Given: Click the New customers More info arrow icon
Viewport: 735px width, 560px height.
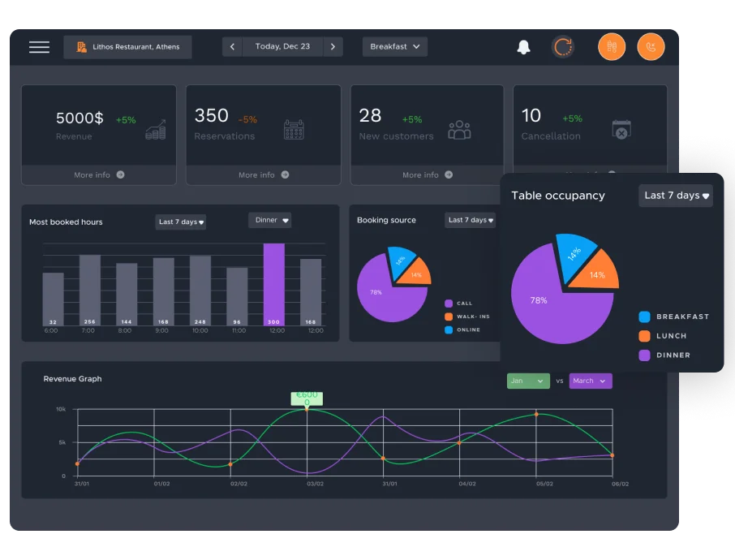Looking at the screenshot, I should (449, 174).
